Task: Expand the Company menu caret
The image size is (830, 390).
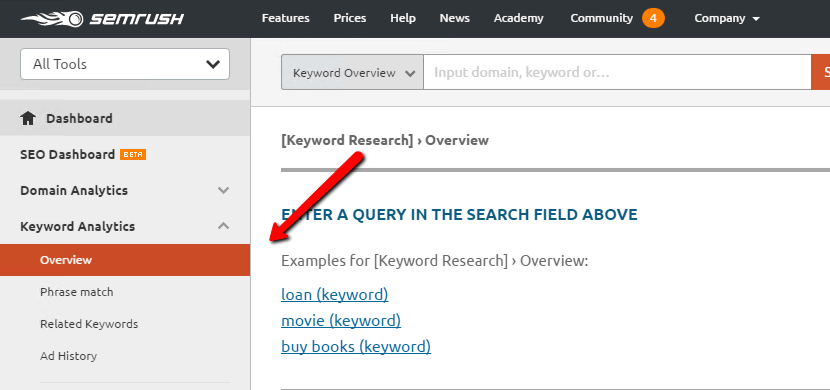Action: [x=755, y=19]
